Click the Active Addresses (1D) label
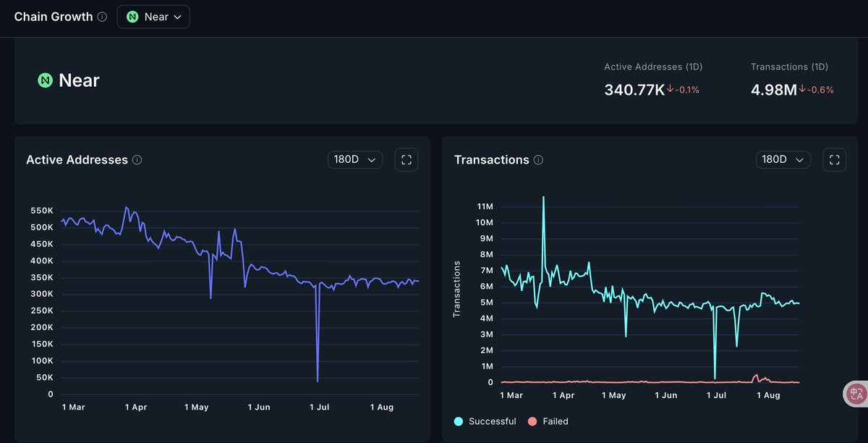Screen dimensions: 868x443 653,67
